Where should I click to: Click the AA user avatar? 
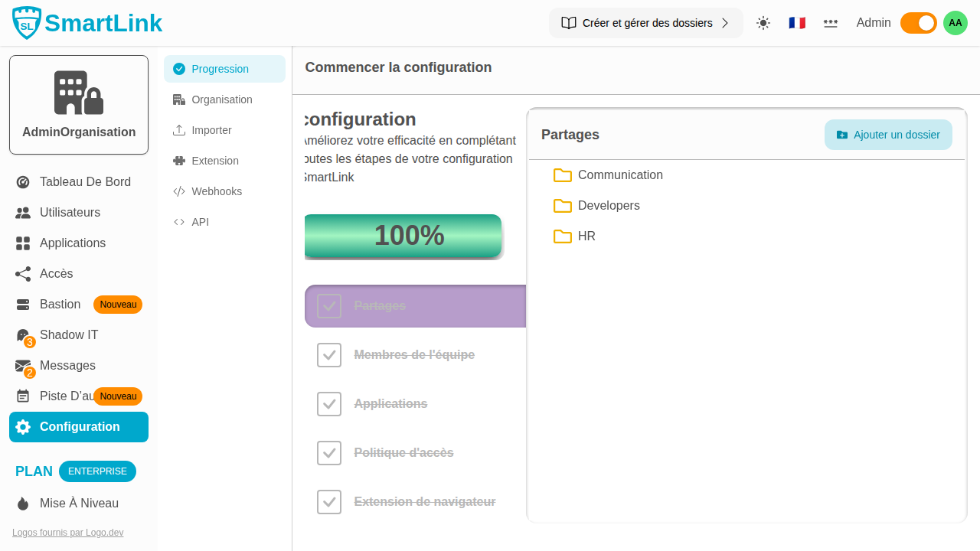pyautogui.click(x=955, y=23)
